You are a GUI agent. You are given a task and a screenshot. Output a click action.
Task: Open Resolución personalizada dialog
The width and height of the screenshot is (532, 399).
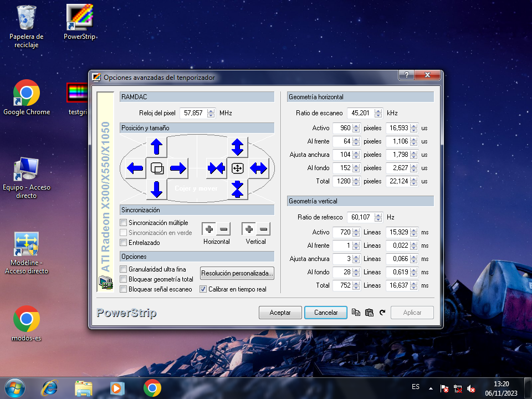coord(237,273)
